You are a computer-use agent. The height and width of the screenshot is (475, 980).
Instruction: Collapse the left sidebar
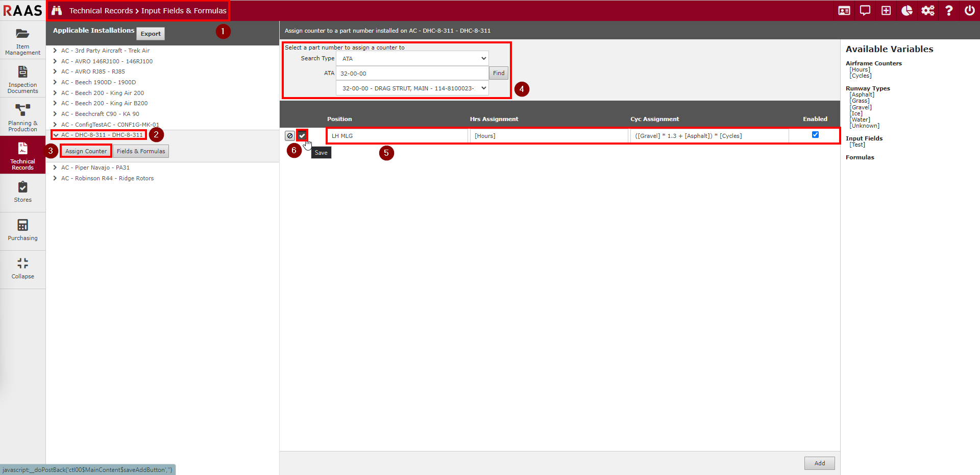pyautogui.click(x=22, y=269)
